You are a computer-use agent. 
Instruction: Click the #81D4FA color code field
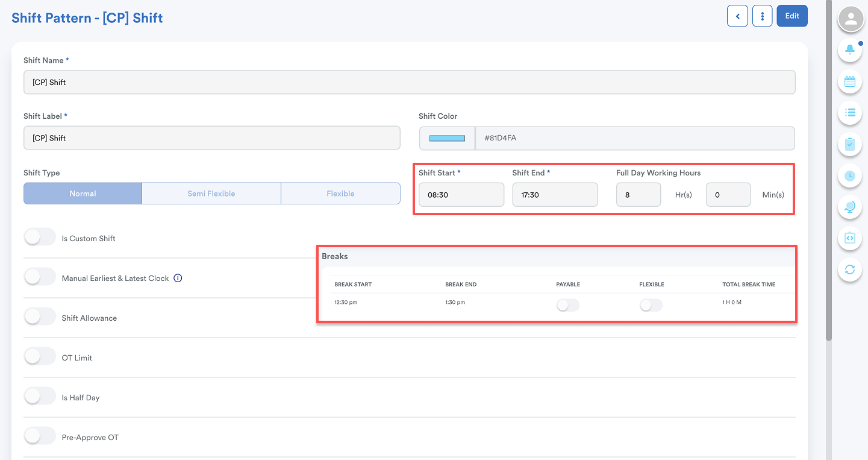point(635,138)
